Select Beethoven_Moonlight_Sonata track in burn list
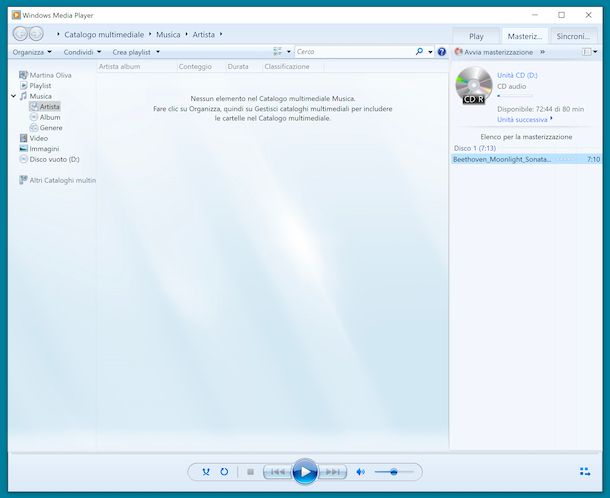Viewport: 610px width, 498px height. point(526,159)
